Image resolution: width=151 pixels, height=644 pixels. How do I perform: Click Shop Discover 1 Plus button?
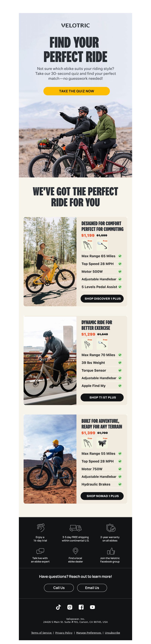[x=102, y=299]
